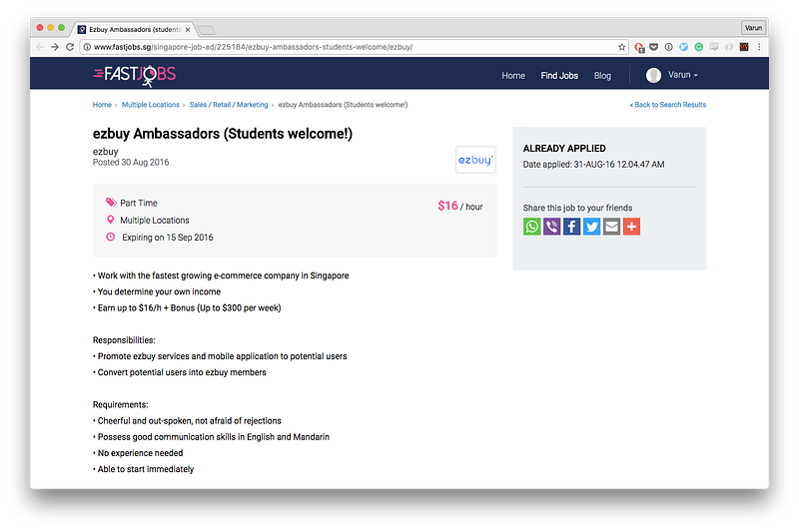Click the Pocket extension icon

click(654, 47)
